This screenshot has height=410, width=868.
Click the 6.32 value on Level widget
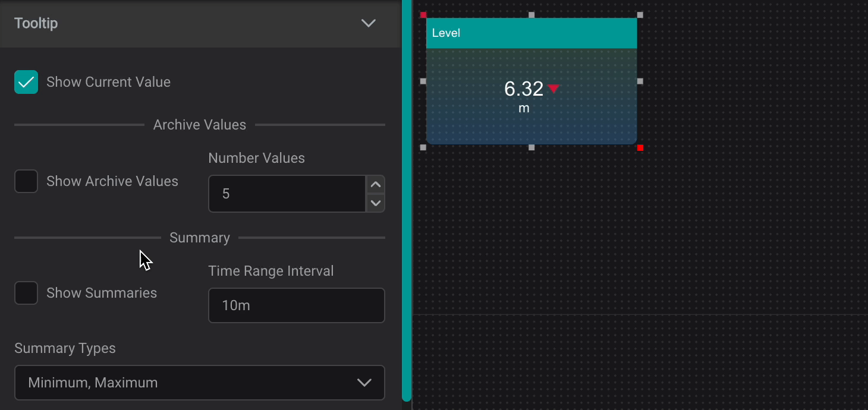[524, 89]
